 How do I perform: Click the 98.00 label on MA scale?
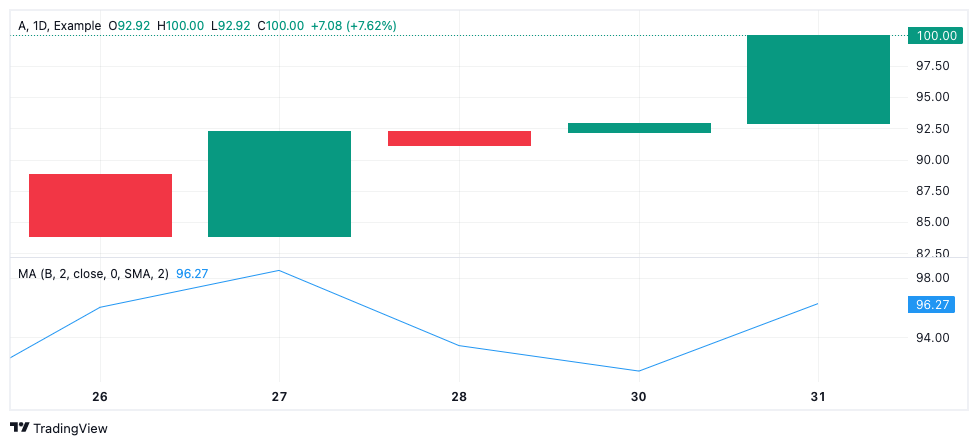pyautogui.click(x=933, y=278)
